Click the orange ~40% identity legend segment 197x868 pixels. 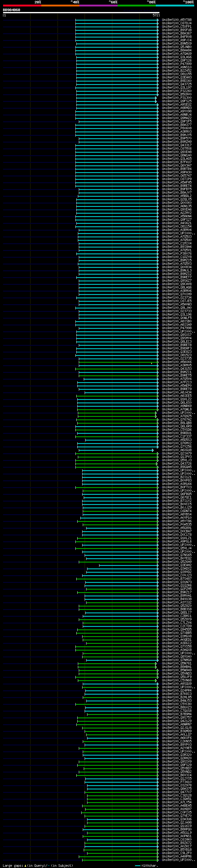[60, 6]
